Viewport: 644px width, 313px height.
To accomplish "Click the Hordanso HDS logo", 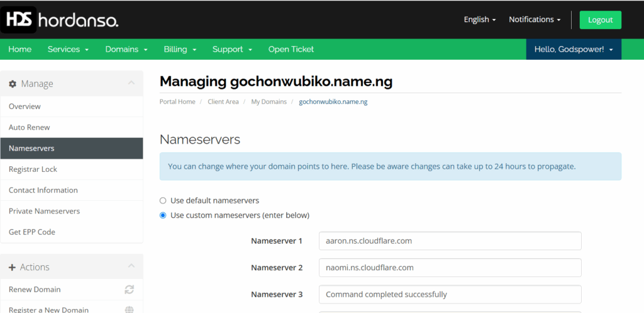I will point(60,20).
